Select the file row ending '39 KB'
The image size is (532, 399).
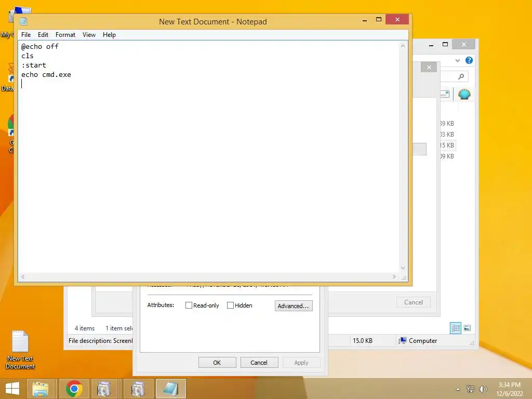coord(447,124)
